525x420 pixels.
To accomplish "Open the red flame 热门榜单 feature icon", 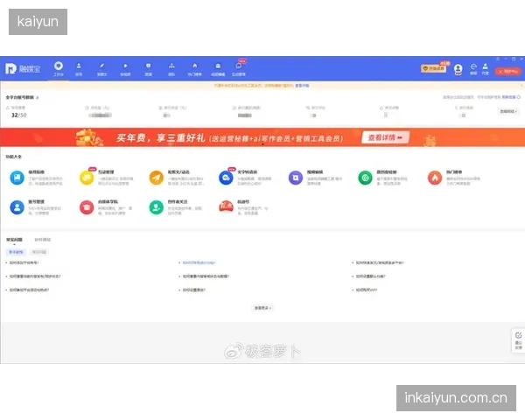I will pyautogui.click(x=435, y=178).
